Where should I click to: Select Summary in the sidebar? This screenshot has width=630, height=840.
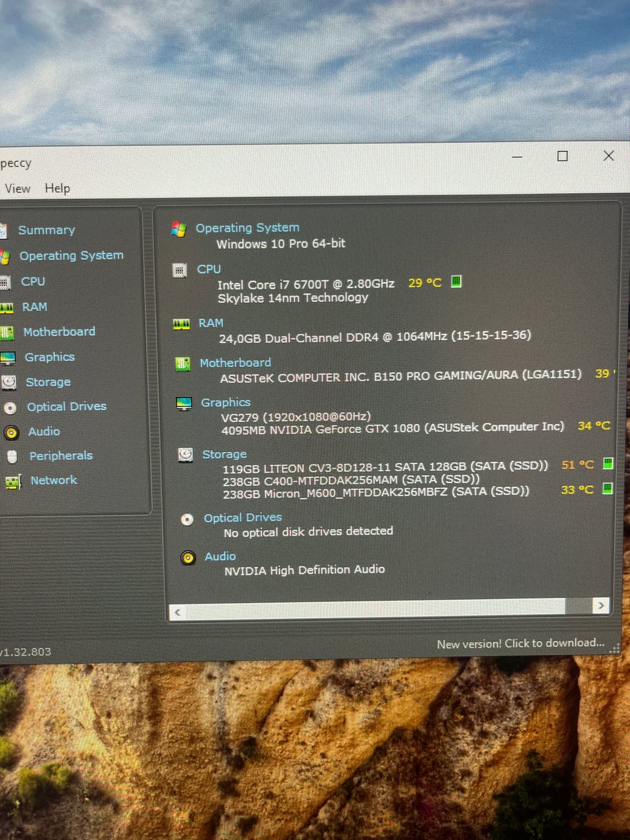(47, 230)
